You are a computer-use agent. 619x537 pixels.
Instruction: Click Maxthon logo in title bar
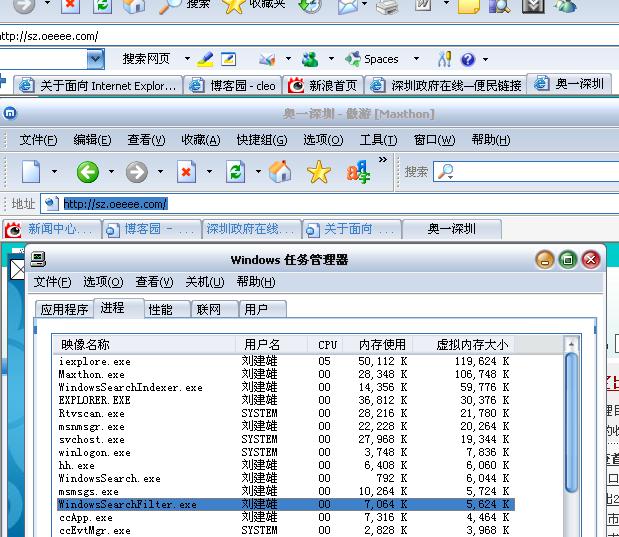click(x=10, y=113)
